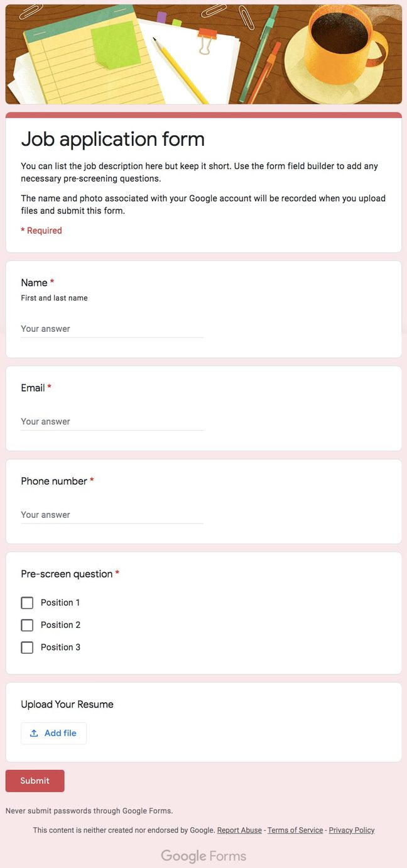Check the Position 1 checkbox

point(27,602)
